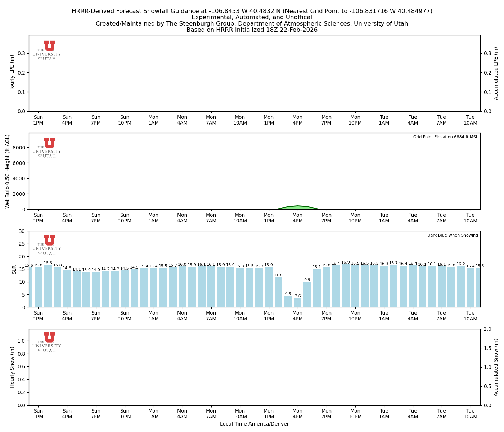This screenshot has height=432, width=504.
Task: Click the green wet bulb height peak
Action: tap(298, 207)
